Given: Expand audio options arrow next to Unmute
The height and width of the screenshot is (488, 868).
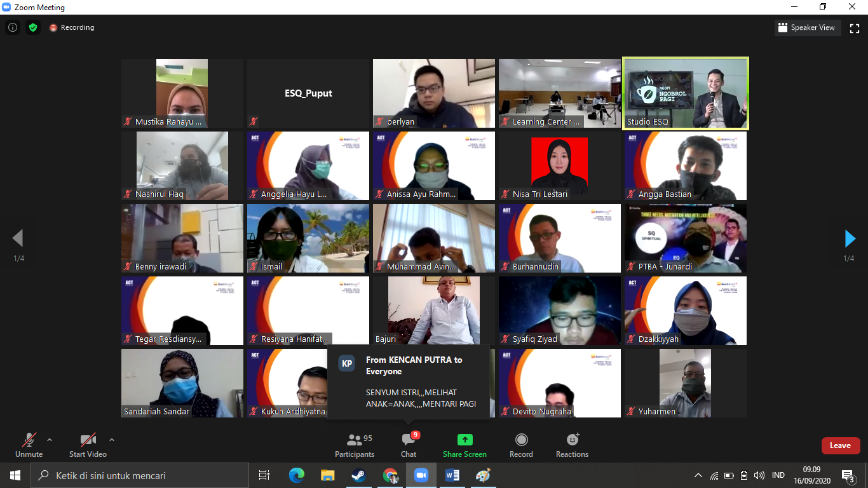Looking at the screenshot, I should point(50,440).
